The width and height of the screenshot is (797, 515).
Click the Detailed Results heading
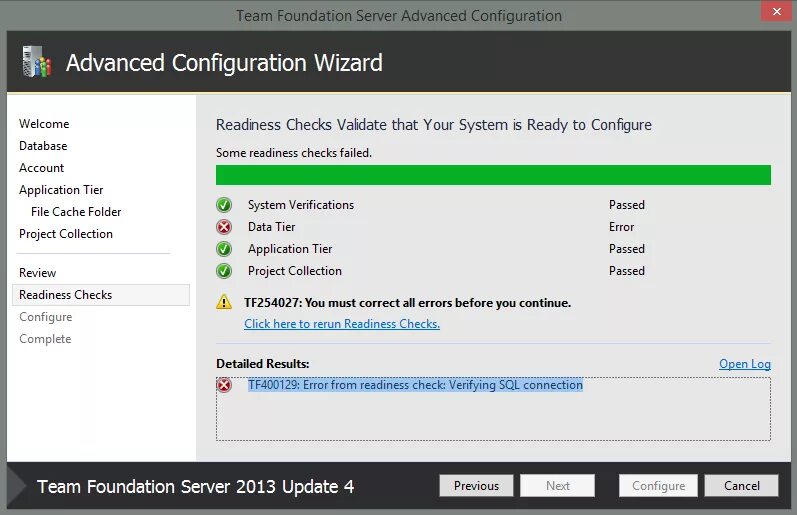point(263,364)
